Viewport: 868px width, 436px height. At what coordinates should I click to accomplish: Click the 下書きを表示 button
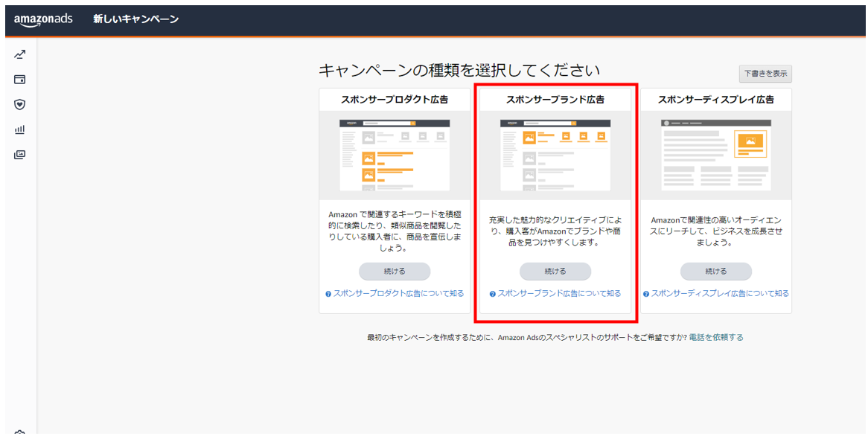click(765, 73)
